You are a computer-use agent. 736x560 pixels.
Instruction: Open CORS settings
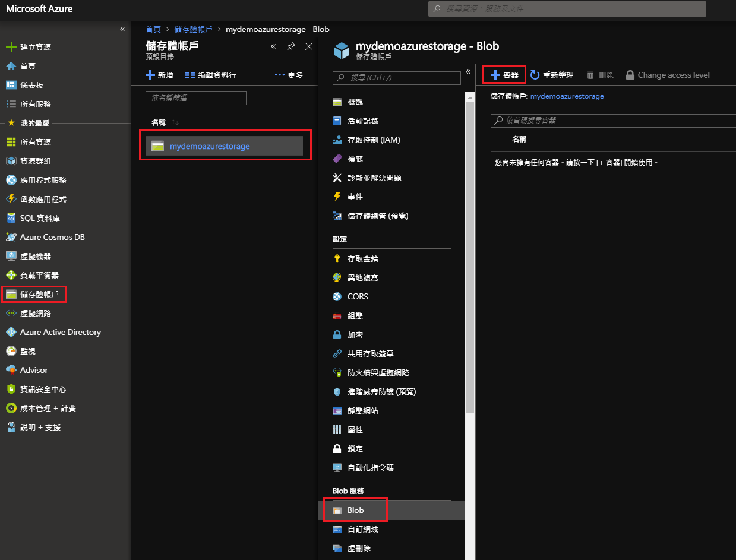[x=358, y=296]
